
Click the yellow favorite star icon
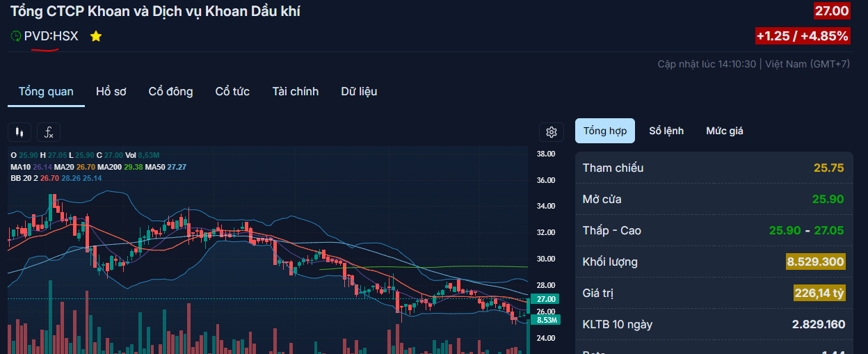(96, 36)
